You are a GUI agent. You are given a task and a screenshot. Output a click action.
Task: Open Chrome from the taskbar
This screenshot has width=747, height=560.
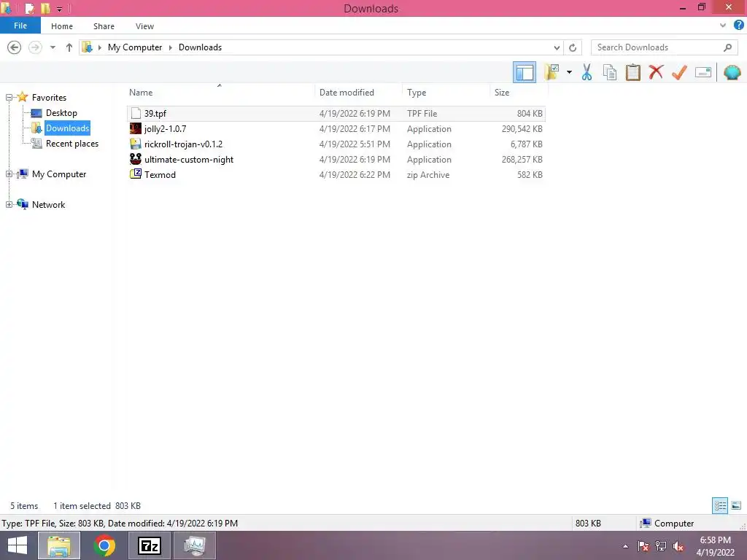pyautogui.click(x=104, y=545)
